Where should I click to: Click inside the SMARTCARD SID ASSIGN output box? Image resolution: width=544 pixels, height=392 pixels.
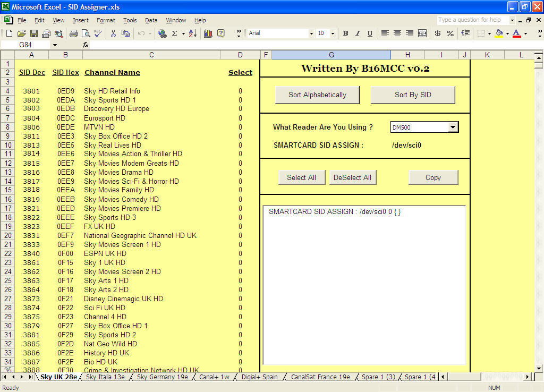364,285
